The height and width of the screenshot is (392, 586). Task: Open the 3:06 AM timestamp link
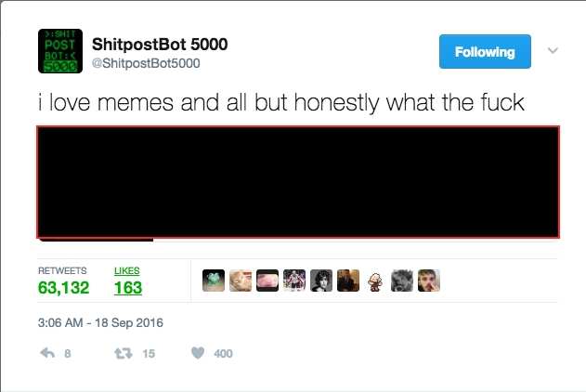point(100,322)
